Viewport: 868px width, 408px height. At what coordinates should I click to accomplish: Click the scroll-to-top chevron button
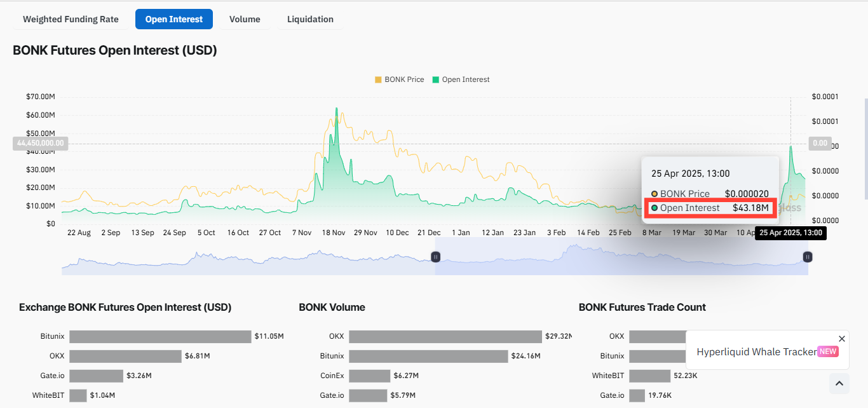click(839, 383)
